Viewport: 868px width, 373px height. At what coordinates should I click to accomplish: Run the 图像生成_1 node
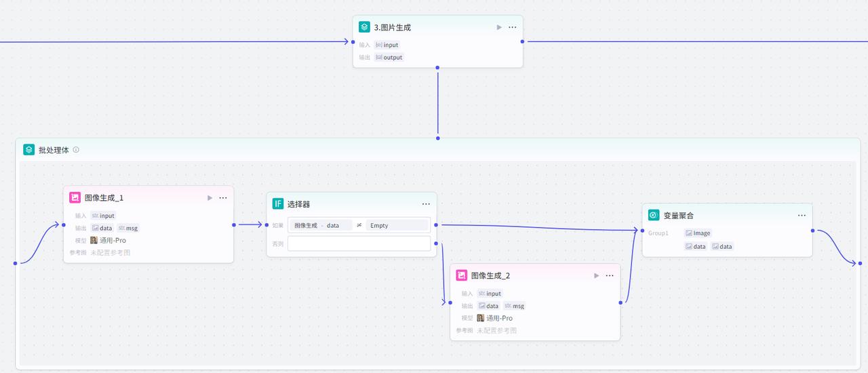[x=210, y=198]
